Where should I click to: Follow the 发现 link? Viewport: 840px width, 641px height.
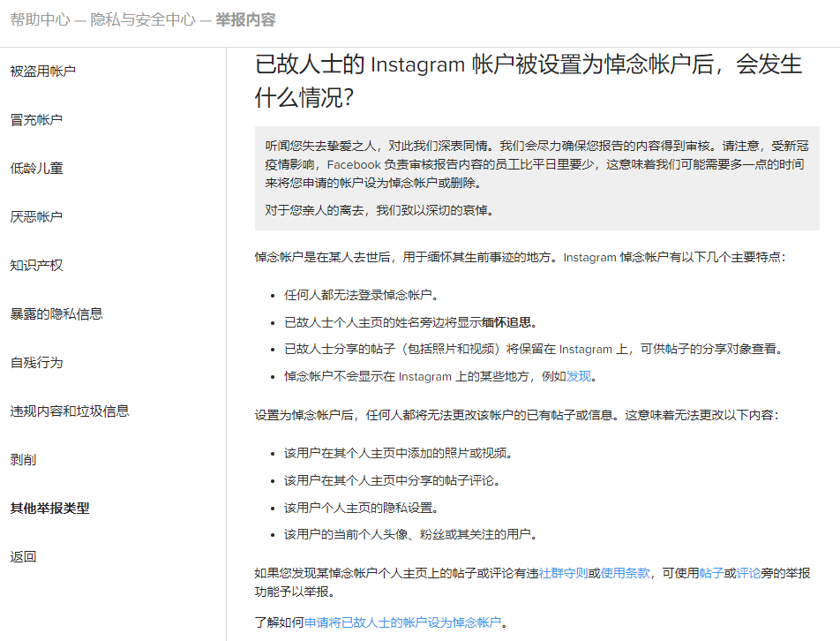tap(579, 376)
